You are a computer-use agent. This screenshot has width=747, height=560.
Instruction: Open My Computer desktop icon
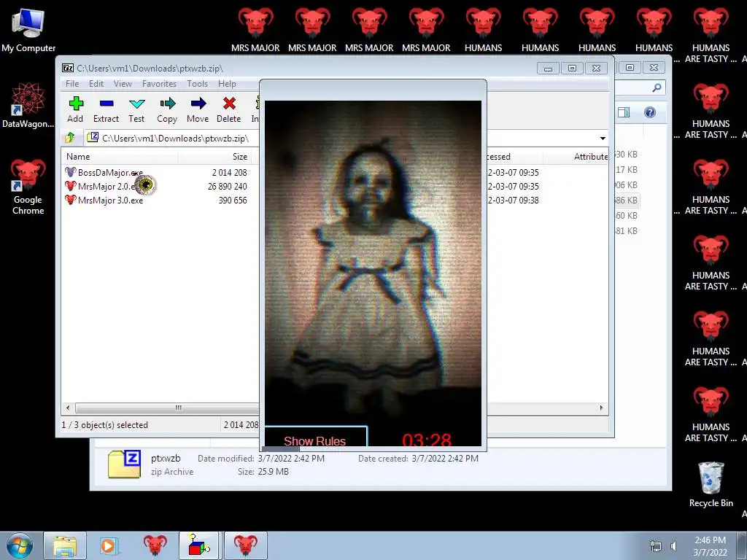tap(28, 29)
